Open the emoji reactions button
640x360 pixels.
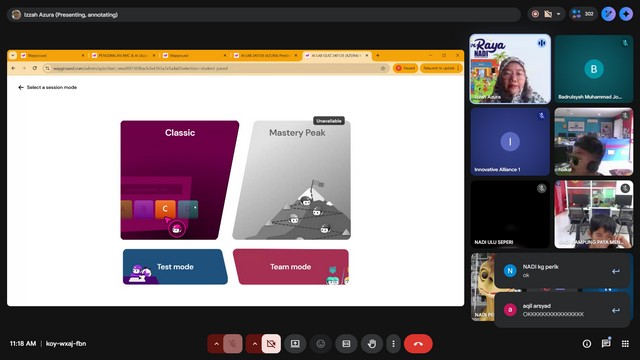[x=321, y=344]
